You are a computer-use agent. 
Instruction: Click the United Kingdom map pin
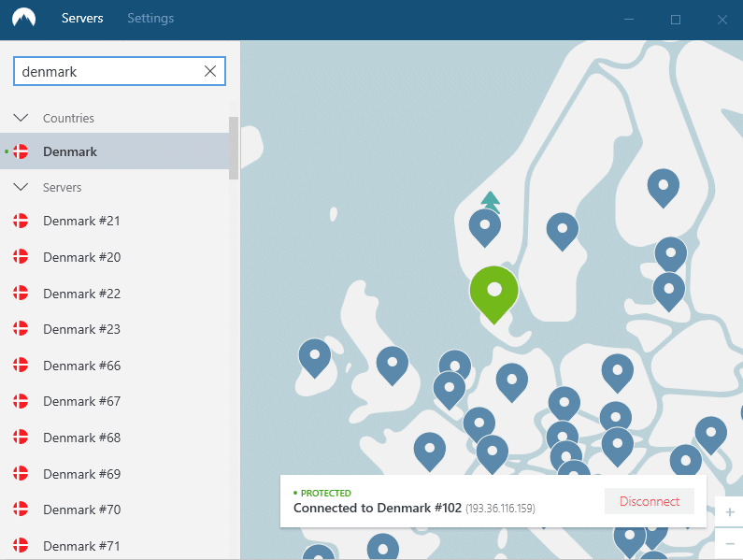coord(393,366)
